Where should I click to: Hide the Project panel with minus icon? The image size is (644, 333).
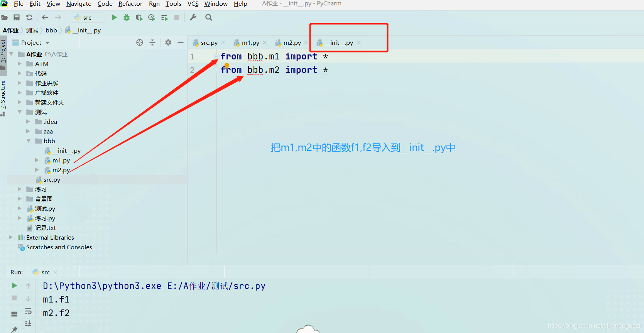pyautogui.click(x=180, y=42)
